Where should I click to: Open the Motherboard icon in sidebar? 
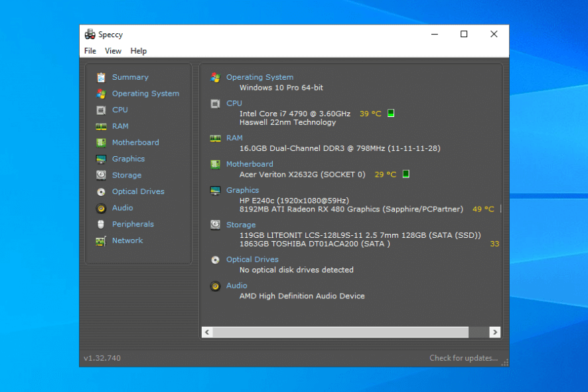(x=101, y=143)
